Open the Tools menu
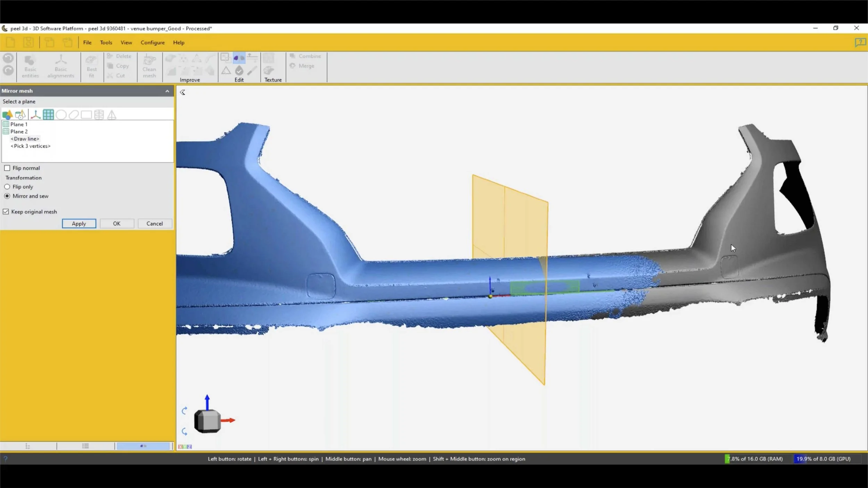This screenshot has width=868, height=488. pos(106,42)
